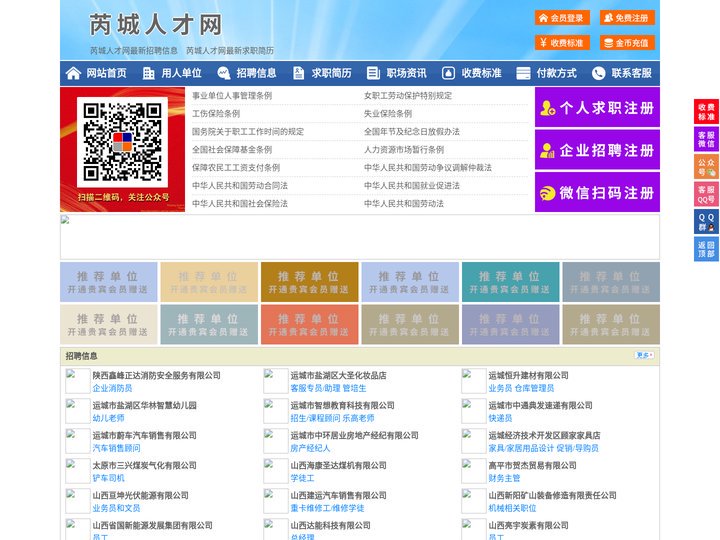Screen dimensions: 720x540
Task: Open the 金币充值 button
Action: [627, 43]
